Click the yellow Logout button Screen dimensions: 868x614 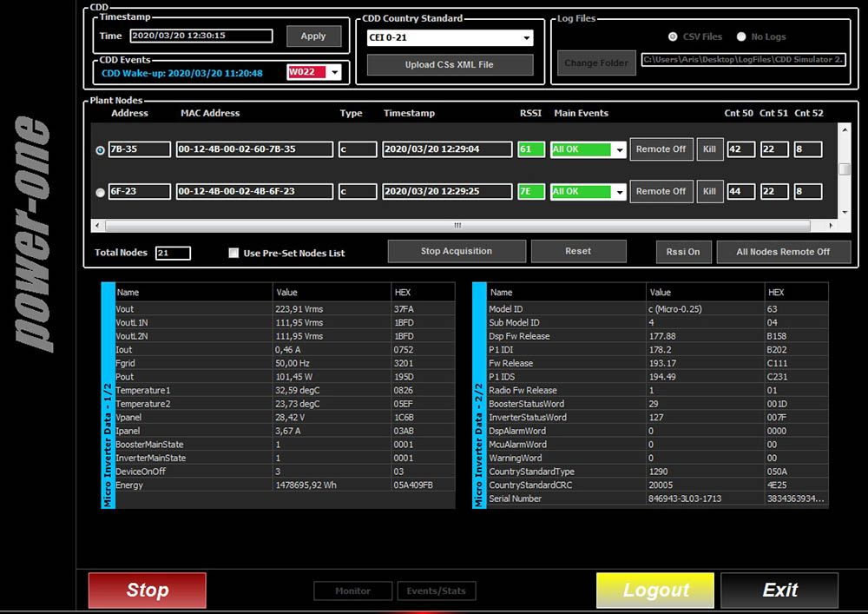point(655,591)
